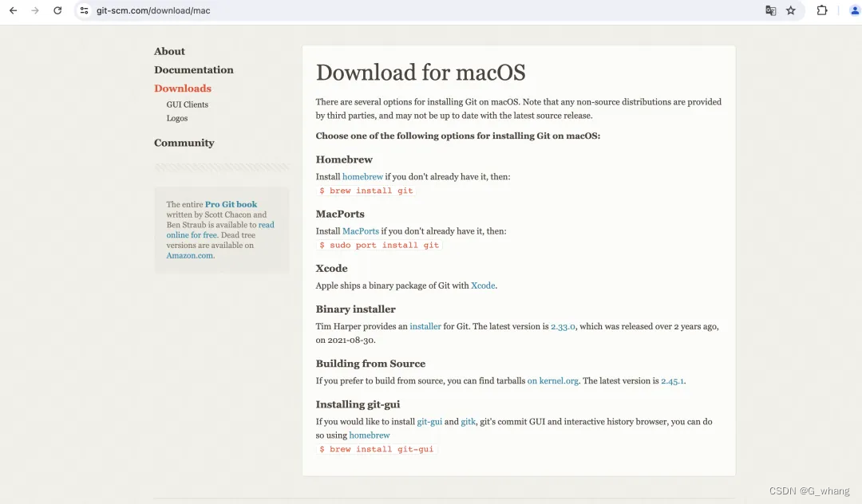The image size is (862, 504).
Task: Open Tim Harper's installer link
Action: point(425,326)
